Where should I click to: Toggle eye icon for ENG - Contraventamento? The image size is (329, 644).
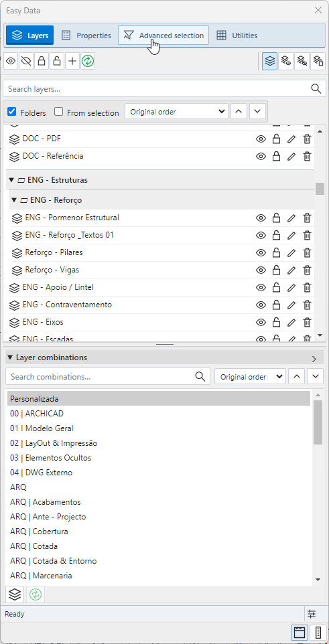[261, 305]
